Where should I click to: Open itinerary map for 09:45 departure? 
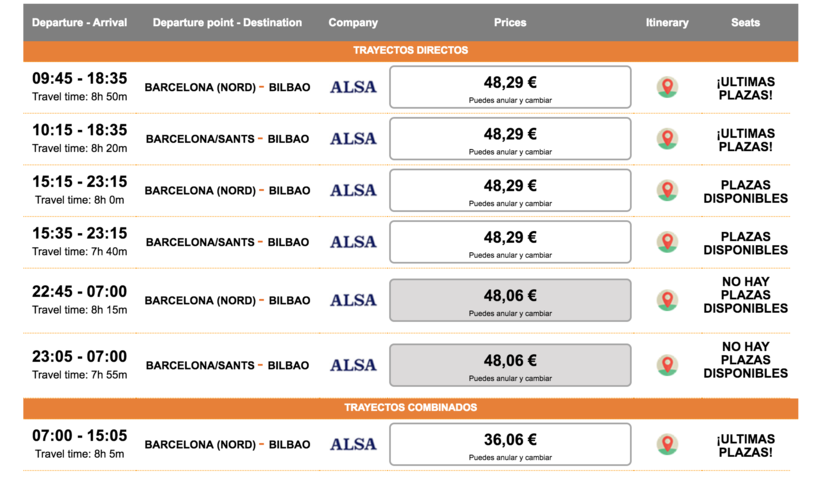coord(667,87)
